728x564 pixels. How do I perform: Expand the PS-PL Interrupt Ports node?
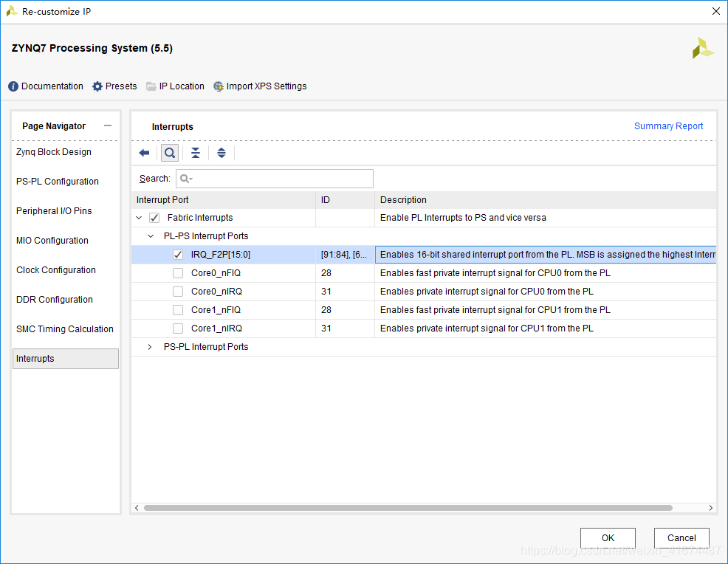pos(149,347)
